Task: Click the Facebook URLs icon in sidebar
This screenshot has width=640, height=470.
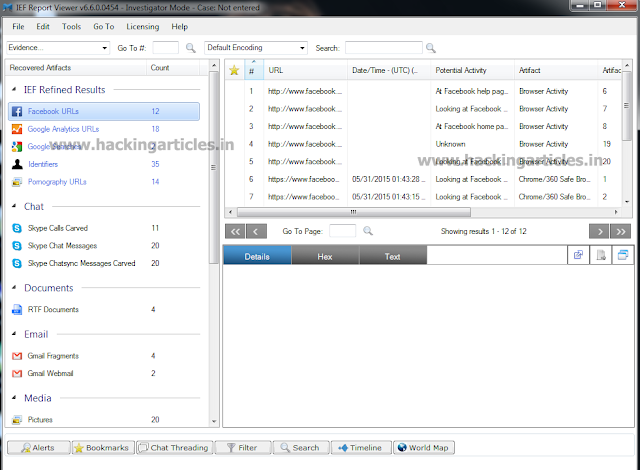Action: [17, 111]
